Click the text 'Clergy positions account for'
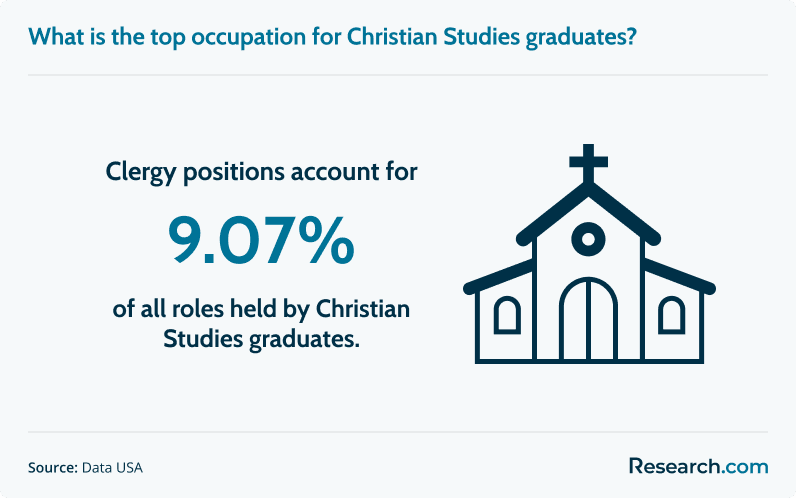This screenshot has height=498, width=796. coord(261,172)
